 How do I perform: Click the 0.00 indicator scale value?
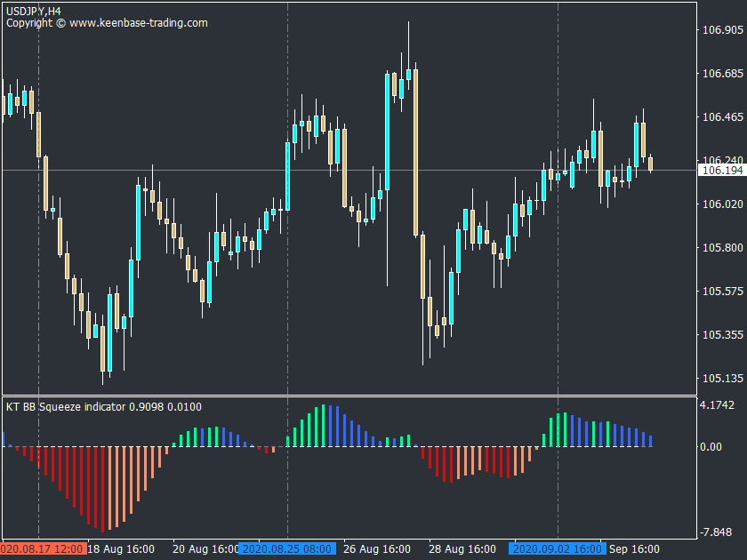711,446
